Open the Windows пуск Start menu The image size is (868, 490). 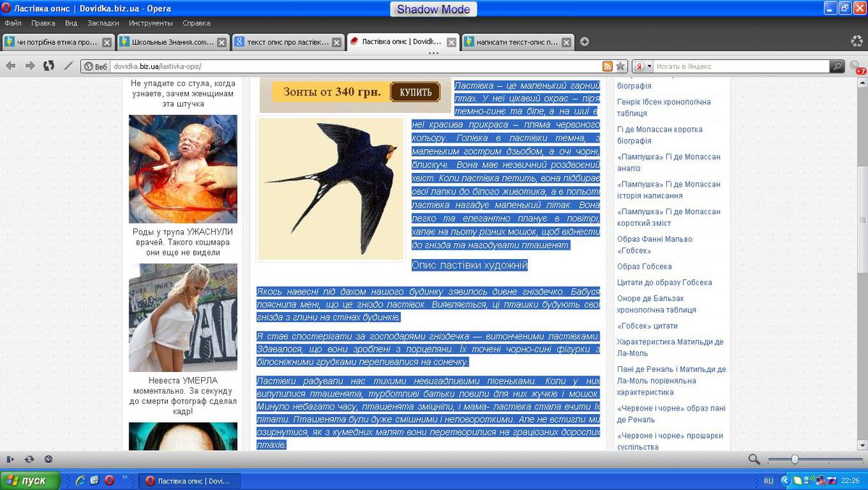coord(29,481)
